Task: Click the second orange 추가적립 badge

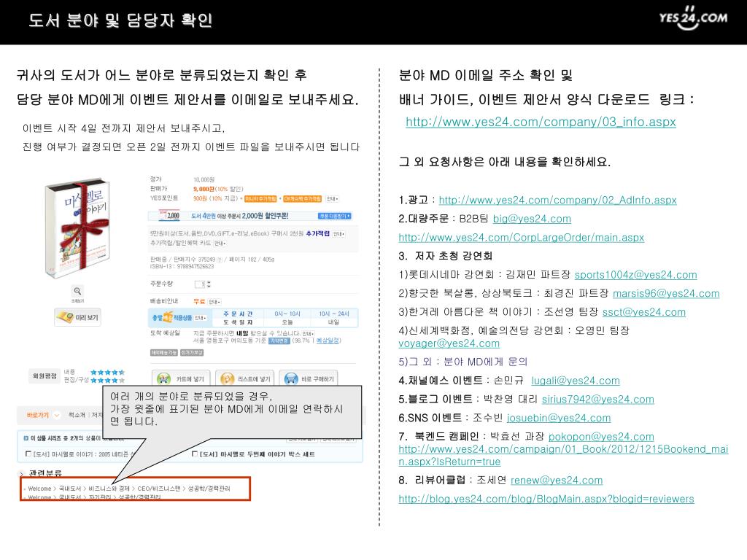Action: click(x=303, y=198)
